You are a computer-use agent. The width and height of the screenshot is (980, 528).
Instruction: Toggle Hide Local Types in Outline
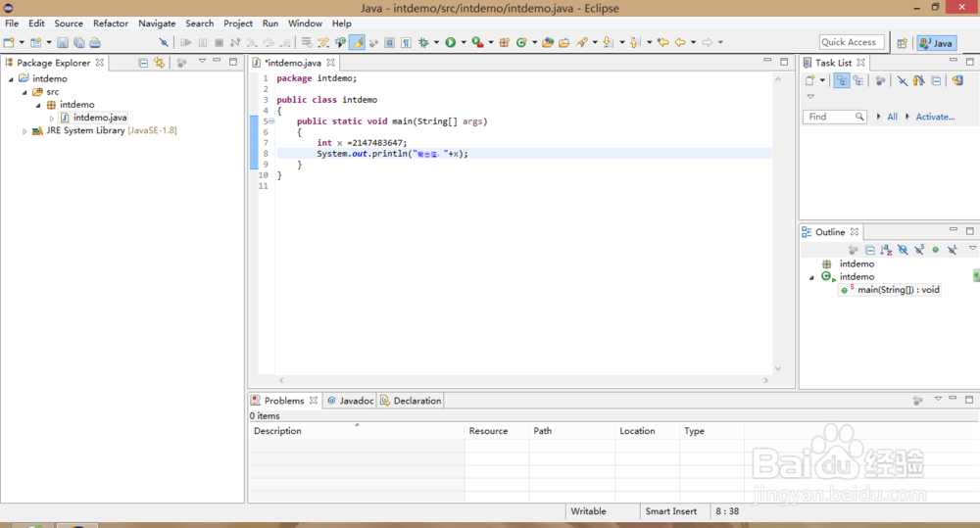(952, 250)
